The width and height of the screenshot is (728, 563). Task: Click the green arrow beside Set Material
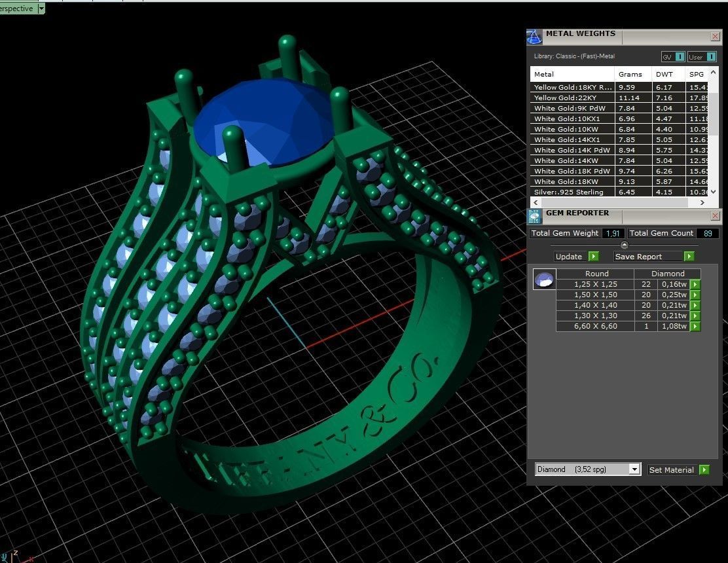tap(704, 469)
